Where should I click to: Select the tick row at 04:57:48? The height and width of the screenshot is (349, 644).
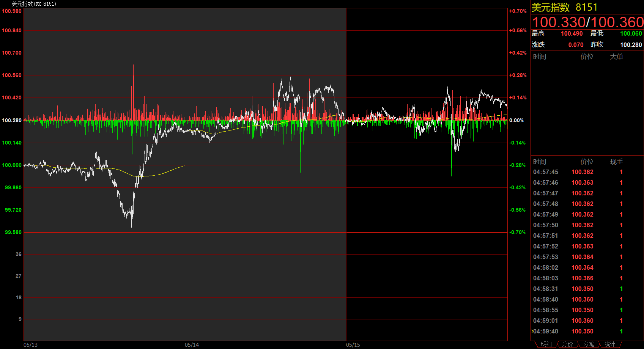587,204
